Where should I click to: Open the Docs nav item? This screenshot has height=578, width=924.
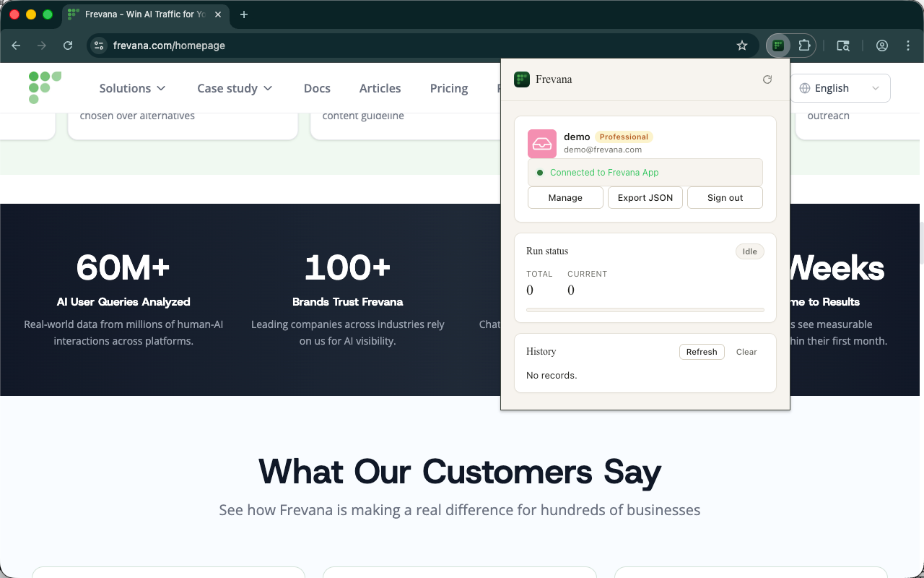317,88
